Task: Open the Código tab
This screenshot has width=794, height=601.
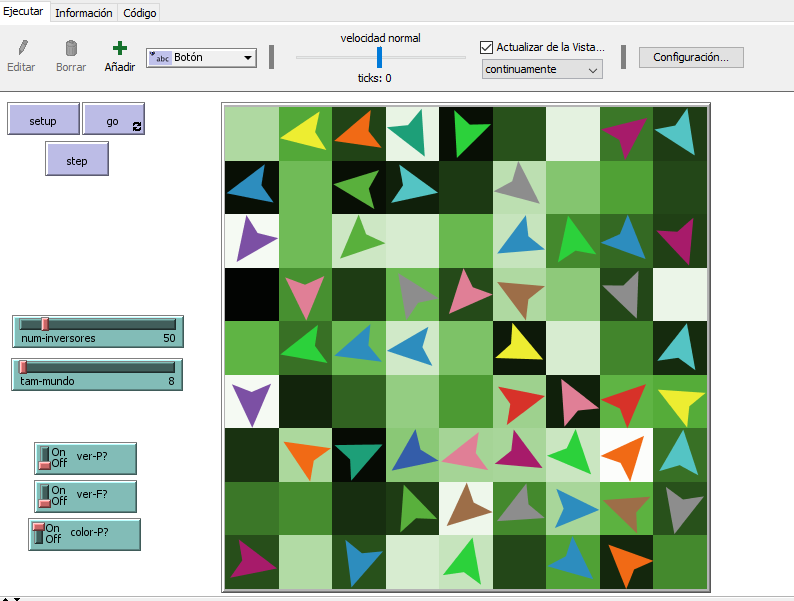Action: click(x=140, y=13)
